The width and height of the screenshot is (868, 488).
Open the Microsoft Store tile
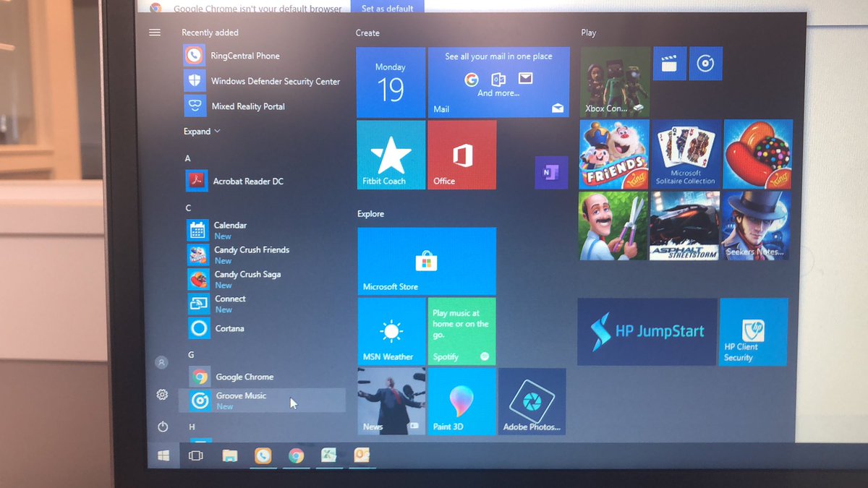426,262
